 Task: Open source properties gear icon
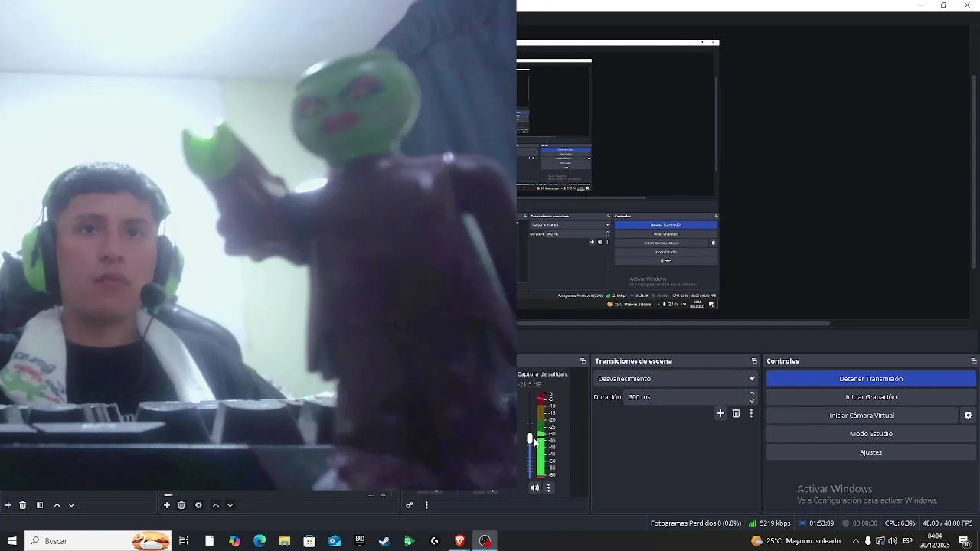(x=198, y=505)
